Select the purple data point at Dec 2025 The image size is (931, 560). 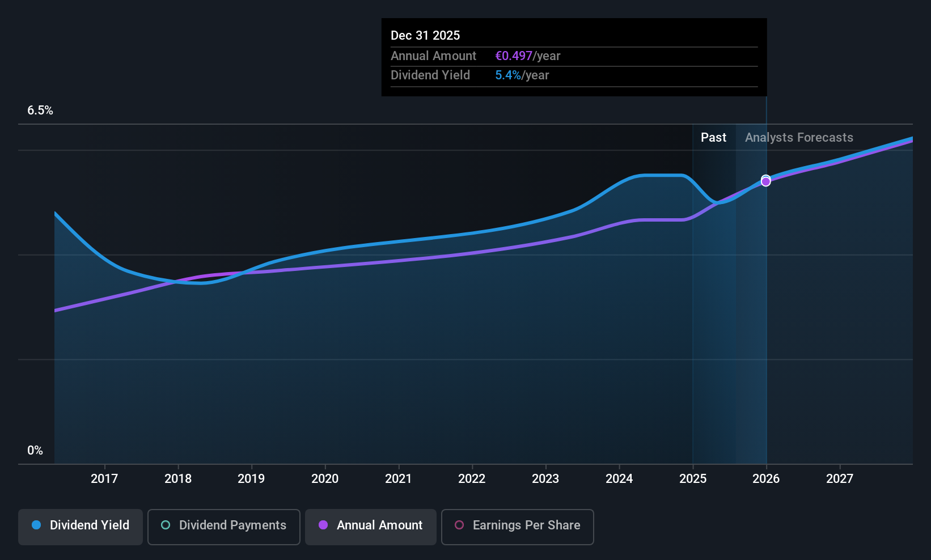pos(766,181)
